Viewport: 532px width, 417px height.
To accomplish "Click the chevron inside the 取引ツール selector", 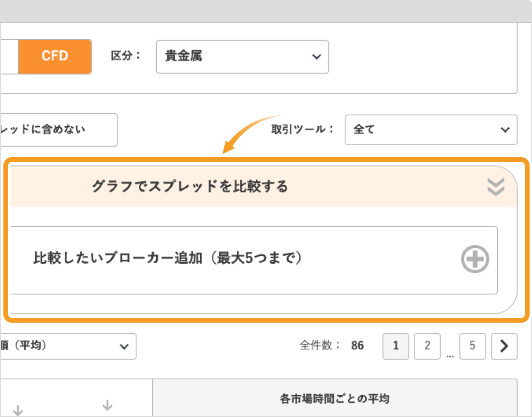I will click(x=505, y=130).
